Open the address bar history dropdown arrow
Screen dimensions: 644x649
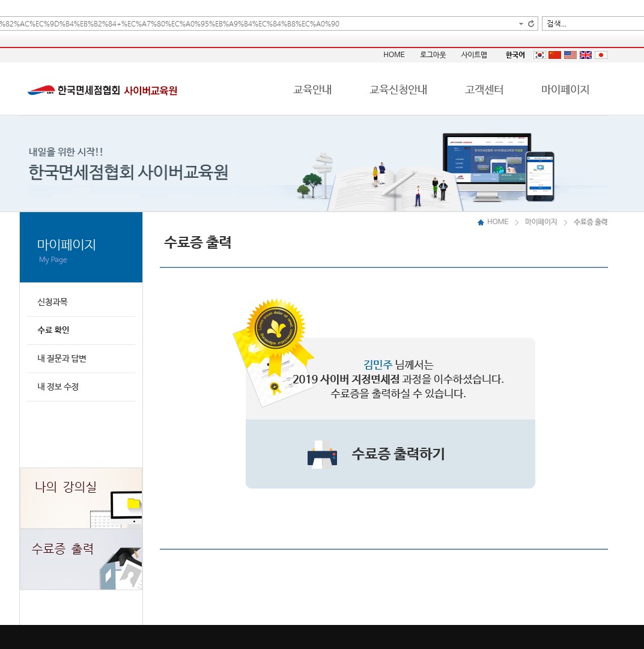tap(521, 24)
